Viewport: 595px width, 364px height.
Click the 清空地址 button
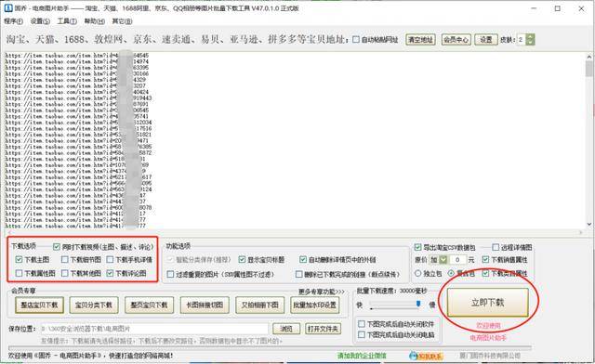point(420,39)
